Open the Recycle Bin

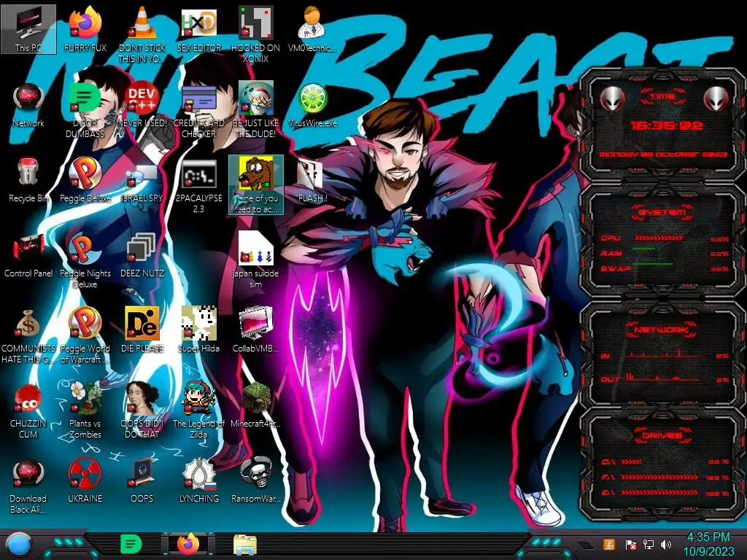click(x=28, y=180)
